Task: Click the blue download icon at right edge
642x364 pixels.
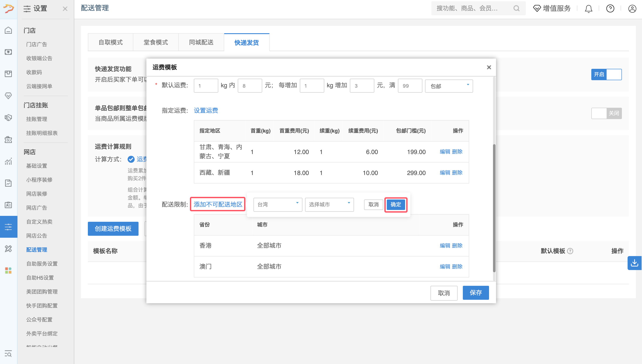Action: (x=635, y=263)
